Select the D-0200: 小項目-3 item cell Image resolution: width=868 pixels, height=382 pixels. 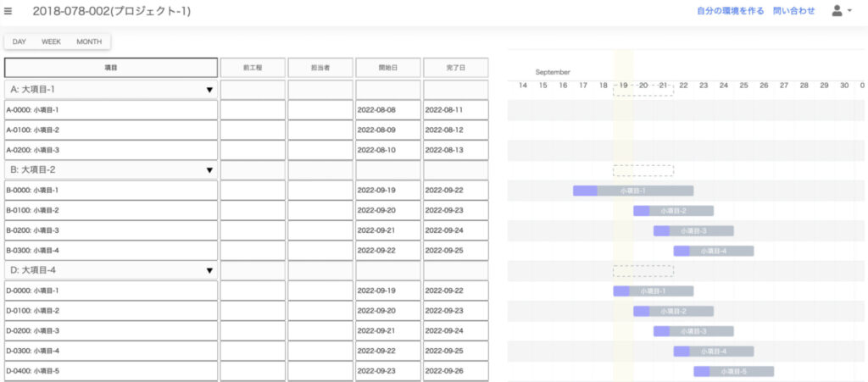tap(111, 330)
